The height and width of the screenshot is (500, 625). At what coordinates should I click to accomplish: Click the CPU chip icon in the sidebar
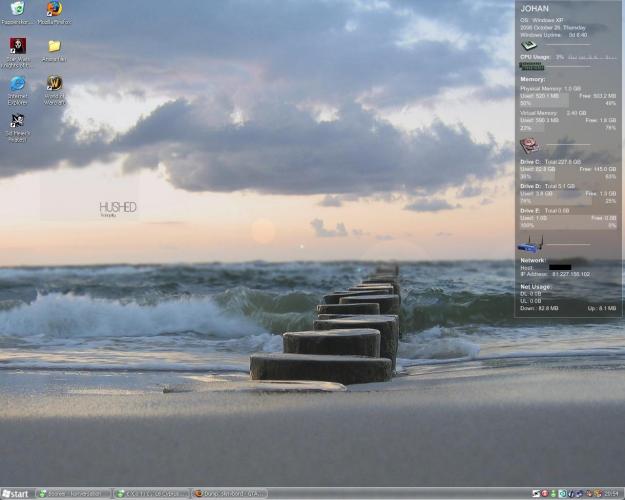(529, 45)
